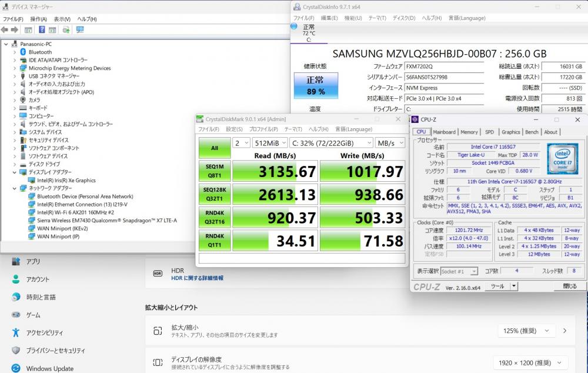Open the C: 32% (72/222GiB) drive dropdown
Image resolution: width=588 pixels, height=373 pixels.
point(331,143)
